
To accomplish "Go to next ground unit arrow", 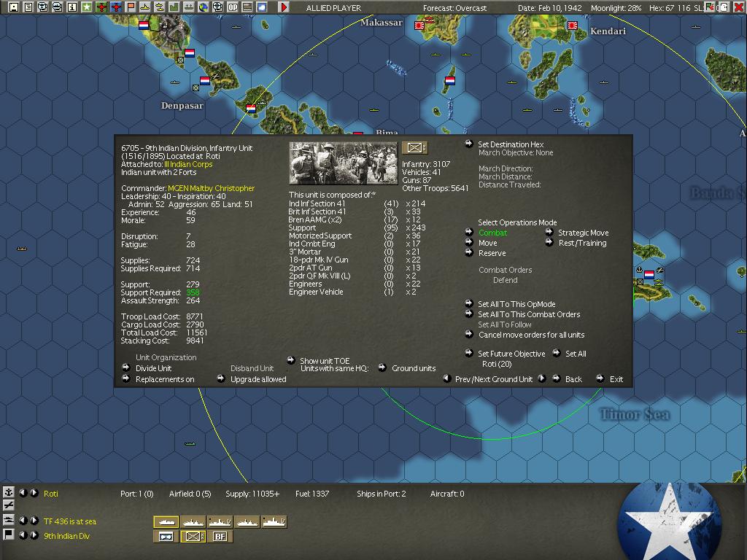I will [542, 378].
